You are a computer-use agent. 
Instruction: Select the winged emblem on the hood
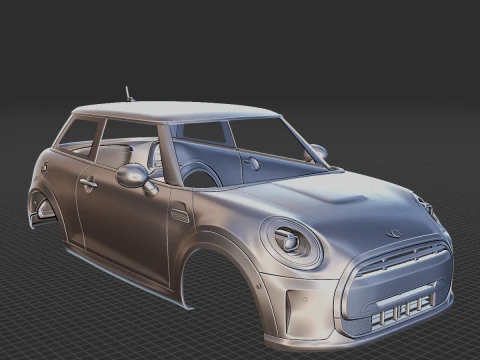coord(394,234)
